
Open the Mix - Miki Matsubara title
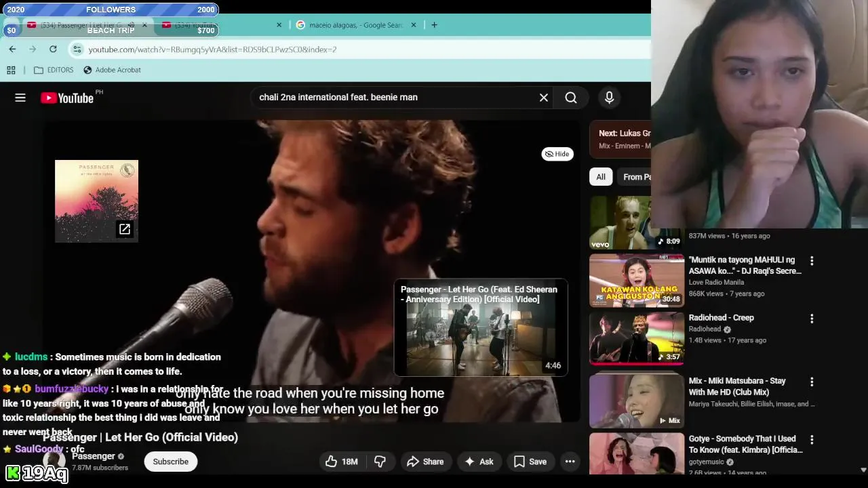[737, 386]
